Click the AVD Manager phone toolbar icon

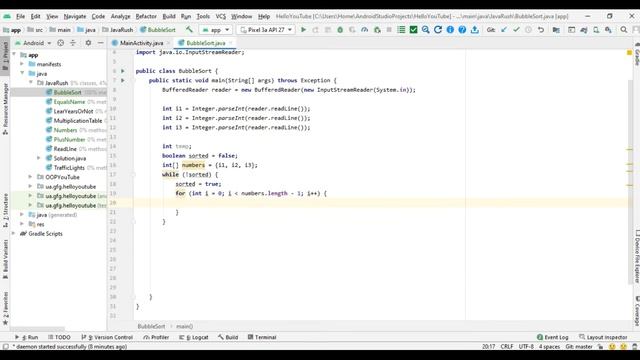(x=596, y=30)
